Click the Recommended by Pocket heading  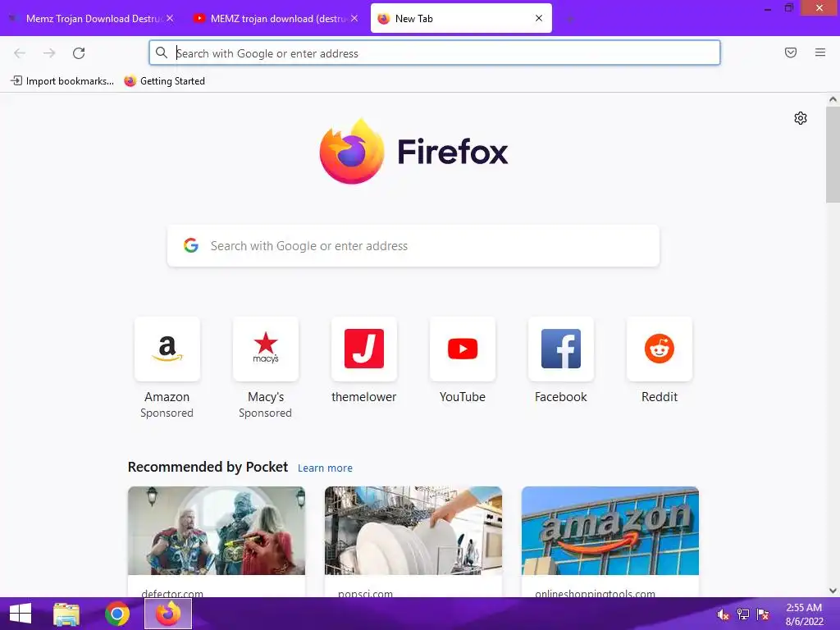pos(208,467)
